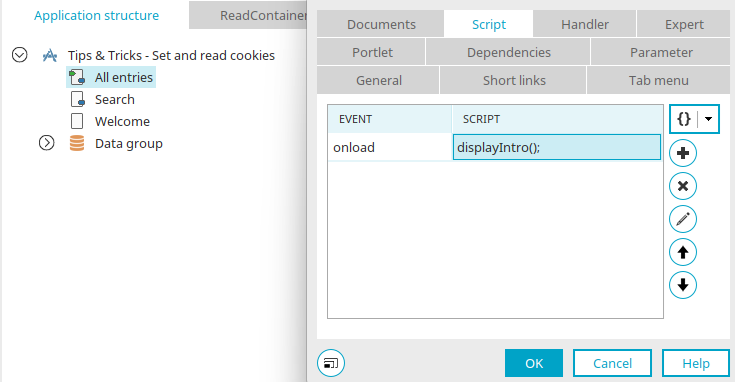Collapse the Tips & Tricks application node

[x=20, y=55]
